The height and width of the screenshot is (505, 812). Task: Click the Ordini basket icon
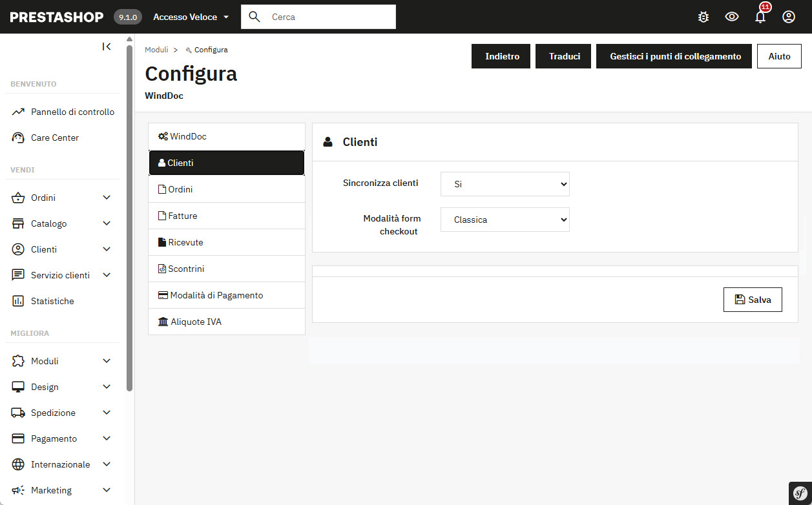[18, 198]
